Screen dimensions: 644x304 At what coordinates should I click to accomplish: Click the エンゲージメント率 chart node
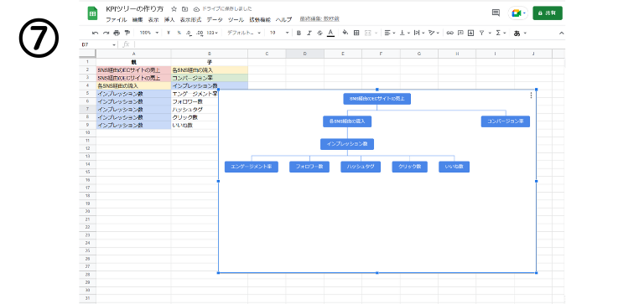(252, 167)
